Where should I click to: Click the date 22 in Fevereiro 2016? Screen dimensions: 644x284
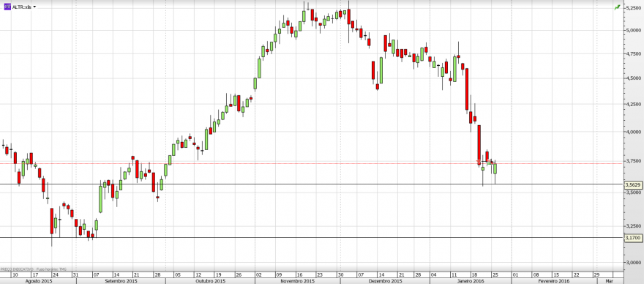[576, 274]
